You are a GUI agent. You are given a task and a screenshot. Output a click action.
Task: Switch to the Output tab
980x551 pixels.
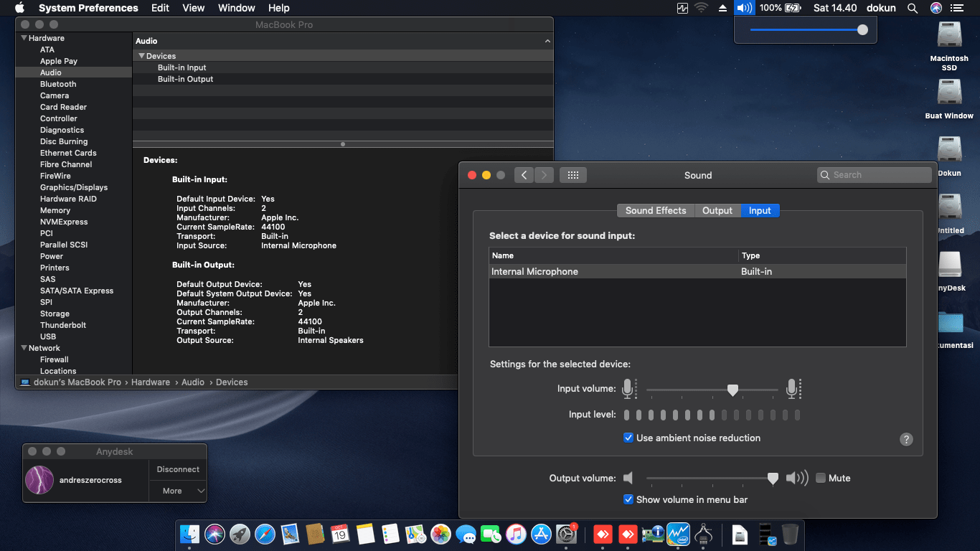[x=717, y=210]
